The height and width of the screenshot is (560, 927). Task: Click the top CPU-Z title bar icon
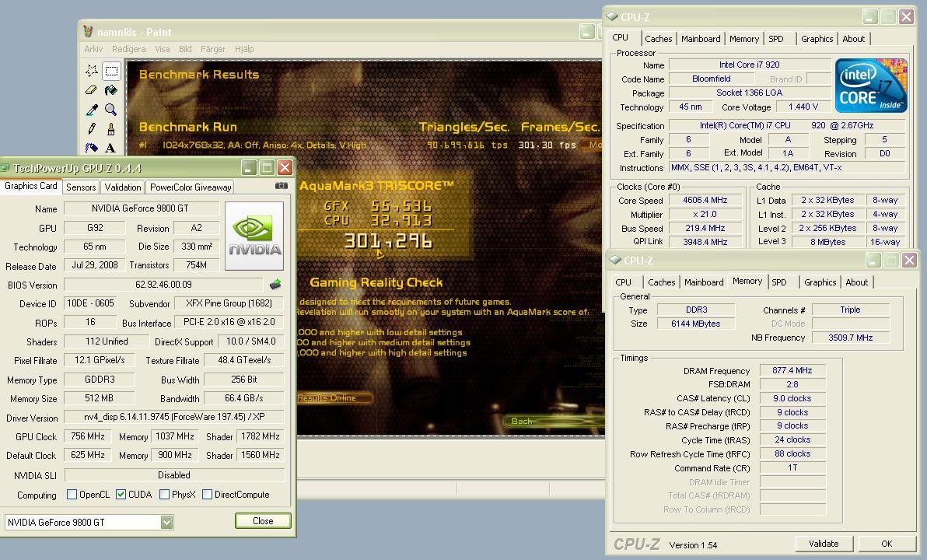pos(613,16)
